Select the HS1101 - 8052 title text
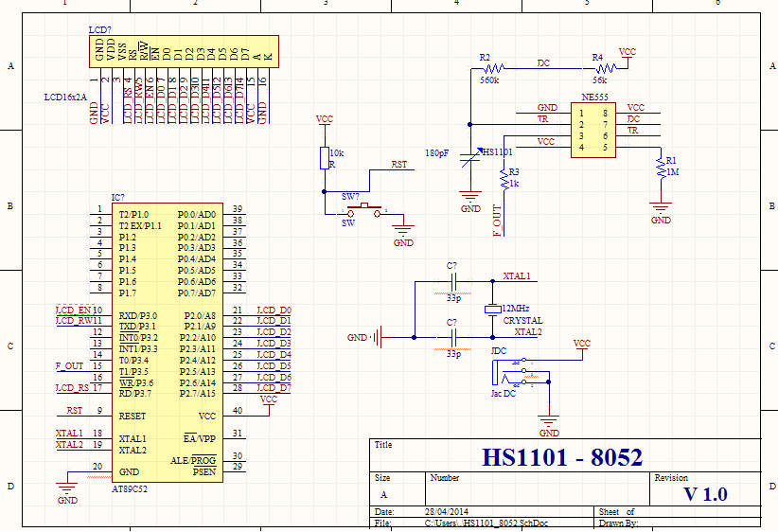This screenshot has width=778, height=532. [x=562, y=458]
